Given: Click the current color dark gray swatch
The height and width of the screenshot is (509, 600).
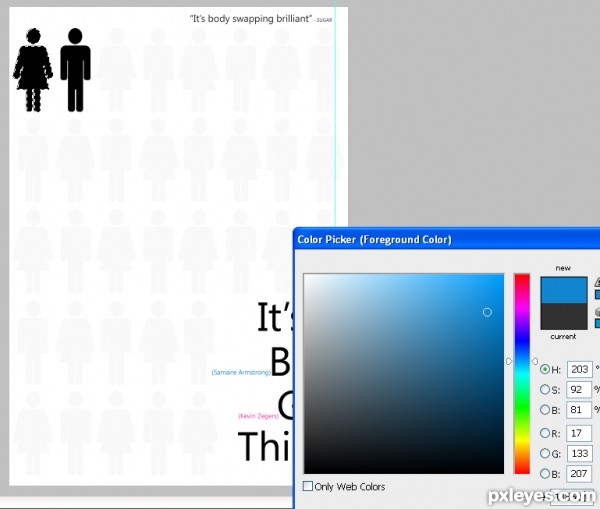Looking at the screenshot, I should (x=564, y=316).
